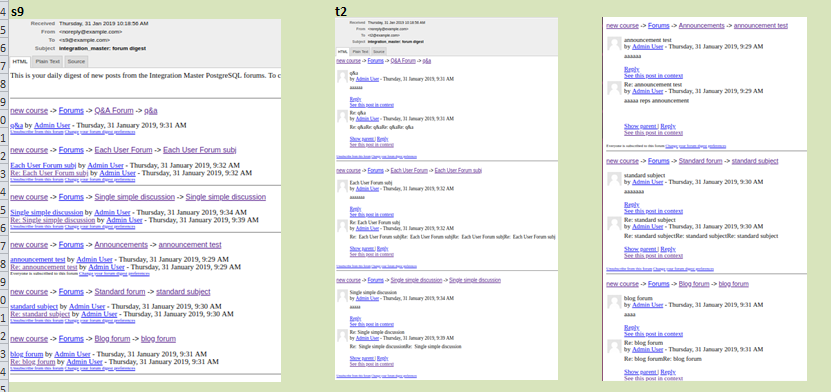Viewport: 831px width, 392px height.
Task: Click Reply under blog forum 'aaaa' post
Action: click(x=632, y=327)
